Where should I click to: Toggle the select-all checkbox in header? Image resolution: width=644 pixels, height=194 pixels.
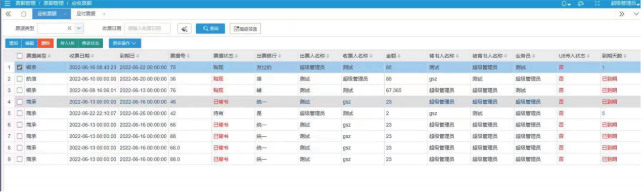click(20, 56)
